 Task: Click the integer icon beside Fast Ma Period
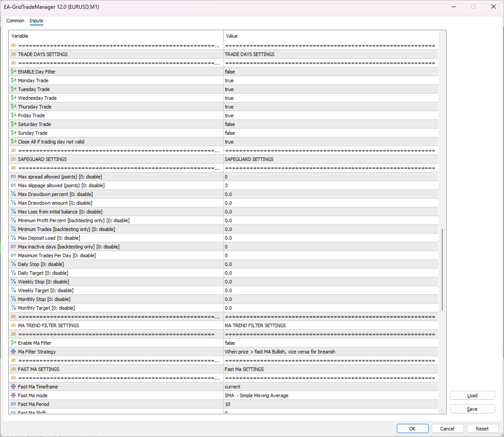tap(13, 404)
